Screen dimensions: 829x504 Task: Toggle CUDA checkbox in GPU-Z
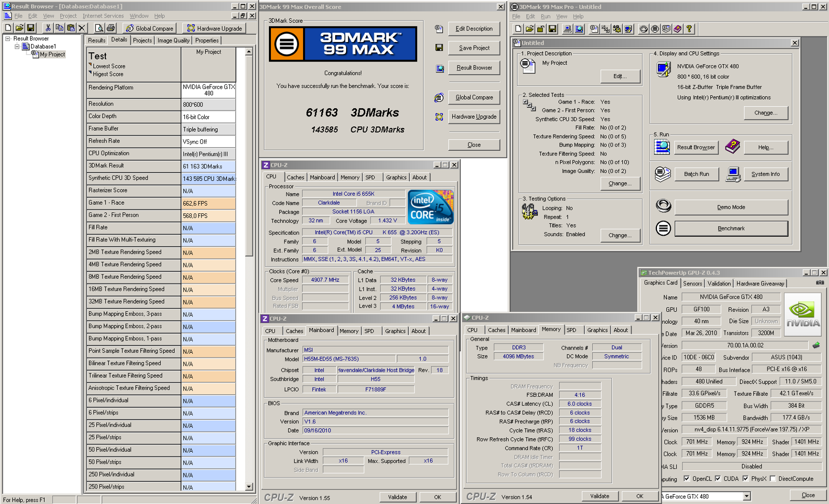click(718, 479)
